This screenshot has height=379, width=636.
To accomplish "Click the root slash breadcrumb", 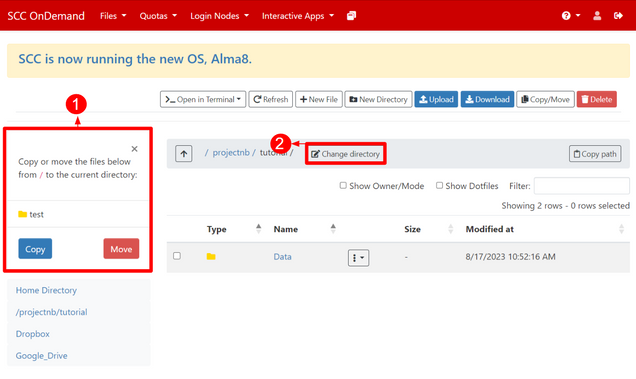I will pos(206,153).
